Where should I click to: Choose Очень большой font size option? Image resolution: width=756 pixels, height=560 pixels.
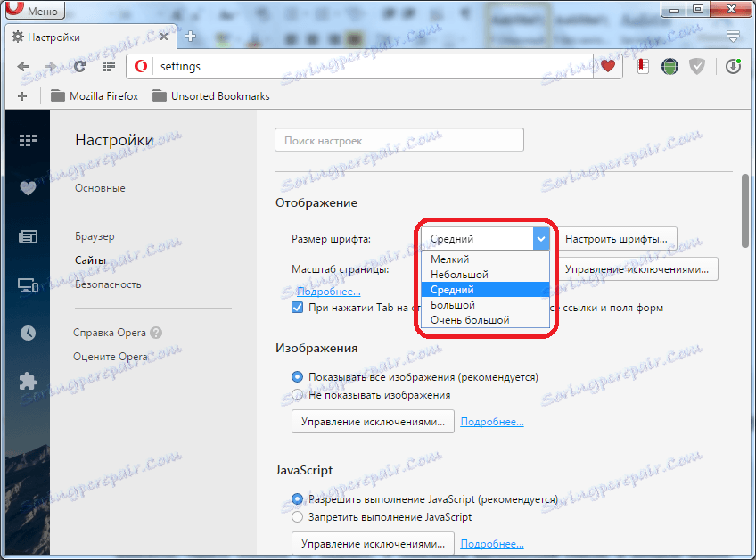[x=485, y=320]
